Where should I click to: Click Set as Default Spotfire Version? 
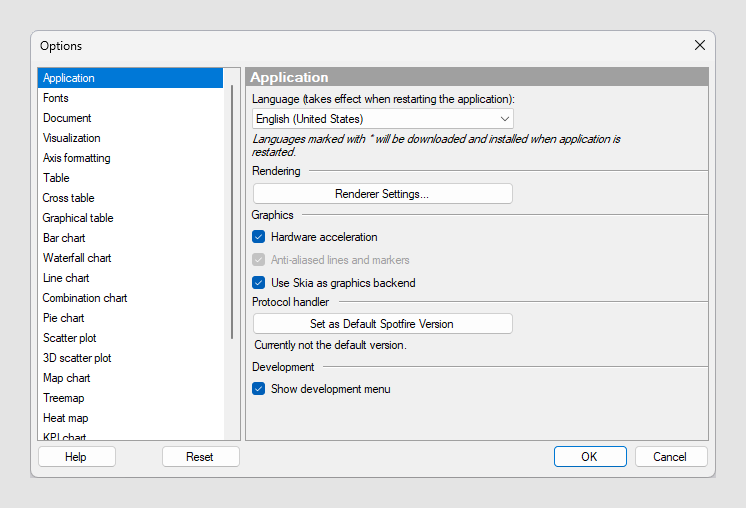coord(382,324)
